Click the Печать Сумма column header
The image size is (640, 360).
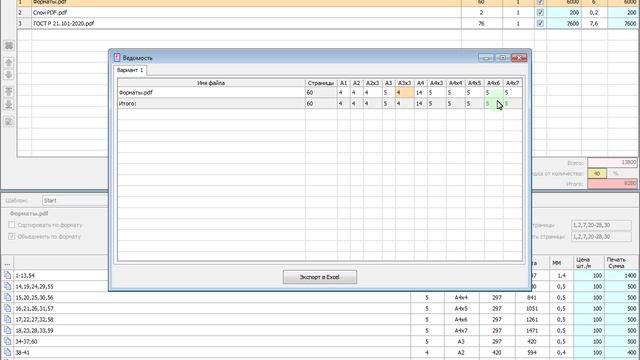coord(622,263)
